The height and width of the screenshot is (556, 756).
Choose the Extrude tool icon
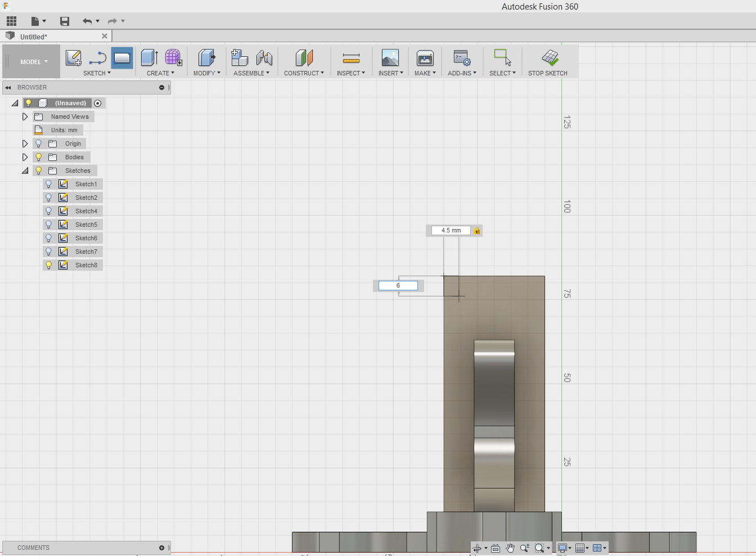[x=149, y=58]
